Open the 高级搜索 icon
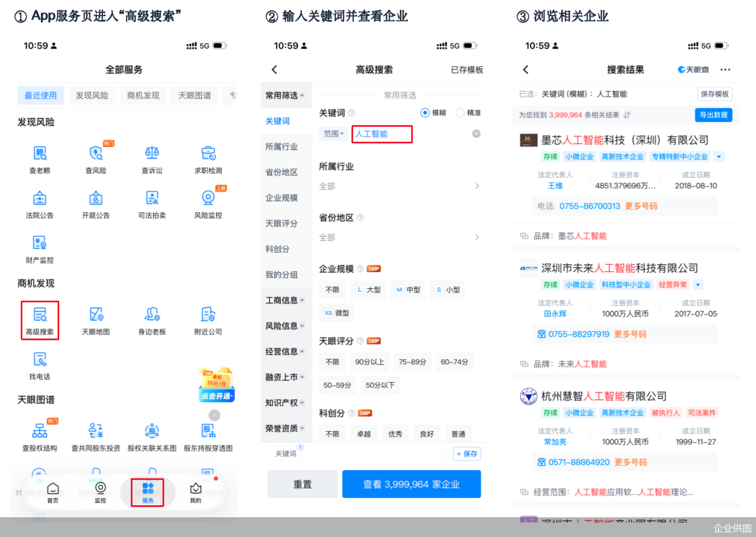This screenshot has width=756, height=537. click(40, 315)
